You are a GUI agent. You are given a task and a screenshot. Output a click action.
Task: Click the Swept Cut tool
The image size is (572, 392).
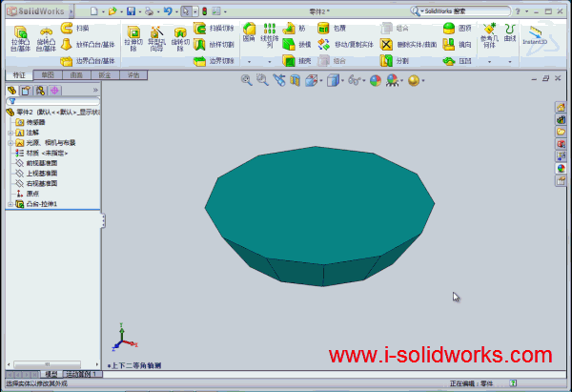point(214,28)
